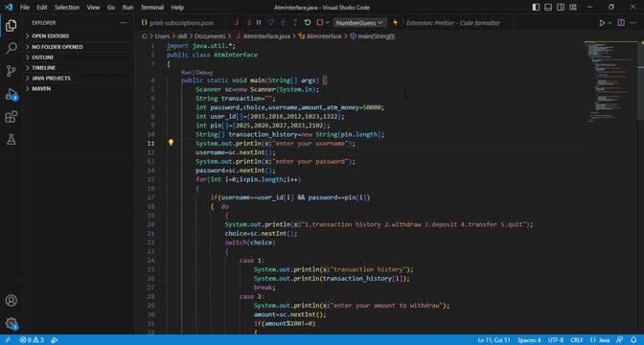Restart the debug session
This screenshot has width=644, height=345.
[308, 23]
